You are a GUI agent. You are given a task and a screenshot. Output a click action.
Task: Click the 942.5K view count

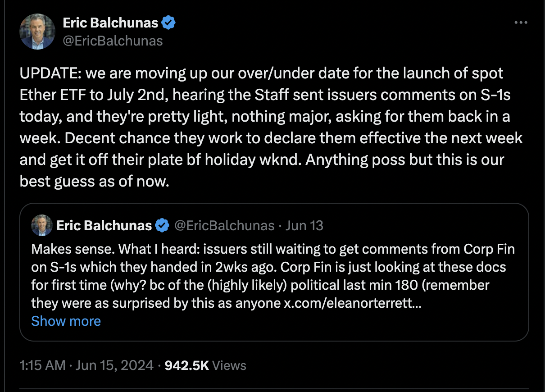(187, 365)
